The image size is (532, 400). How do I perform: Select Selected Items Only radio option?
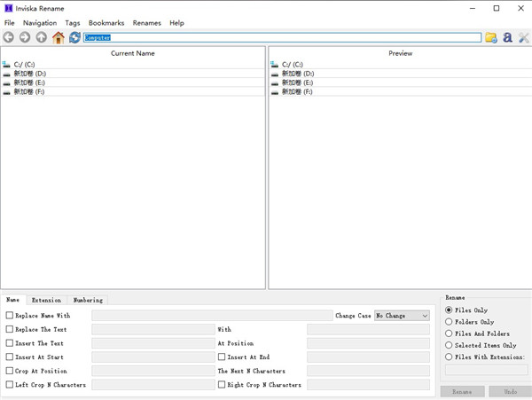[449, 345]
